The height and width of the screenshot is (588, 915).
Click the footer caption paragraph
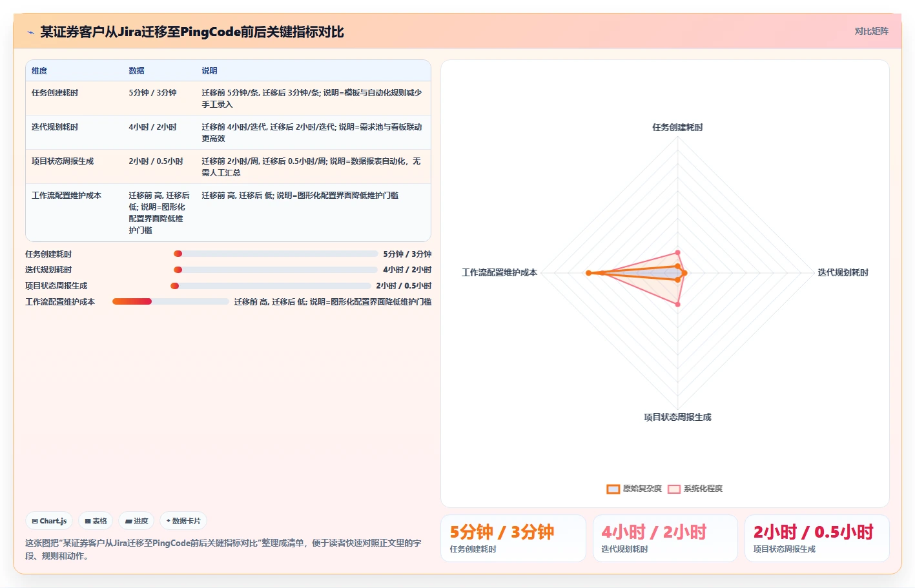tap(223, 549)
